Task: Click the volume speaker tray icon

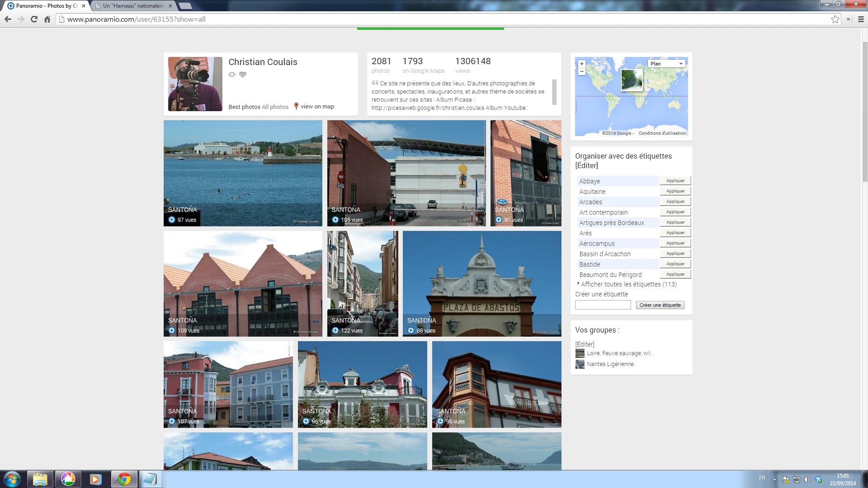Action: point(808,479)
